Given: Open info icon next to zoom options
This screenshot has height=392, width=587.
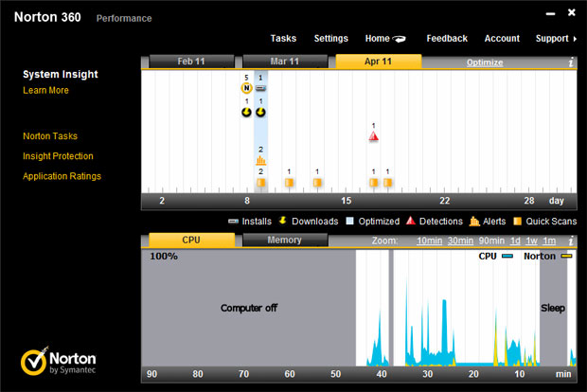Looking at the screenshot, I should pos(571,241).
